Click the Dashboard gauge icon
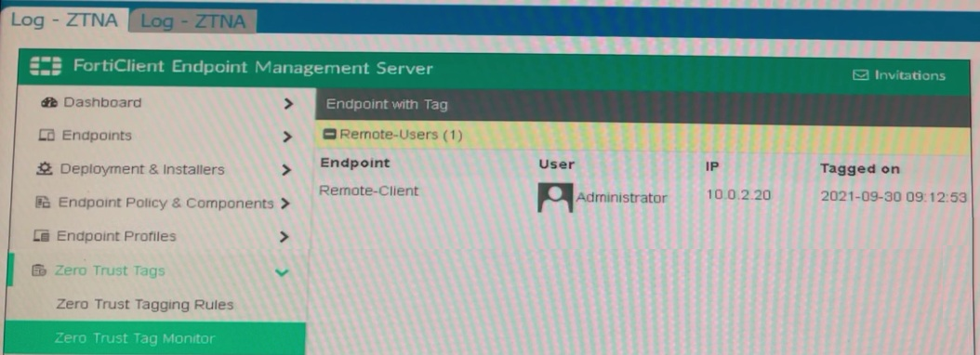Viewport: 980px width, 355px height. (x=48, y=103)
